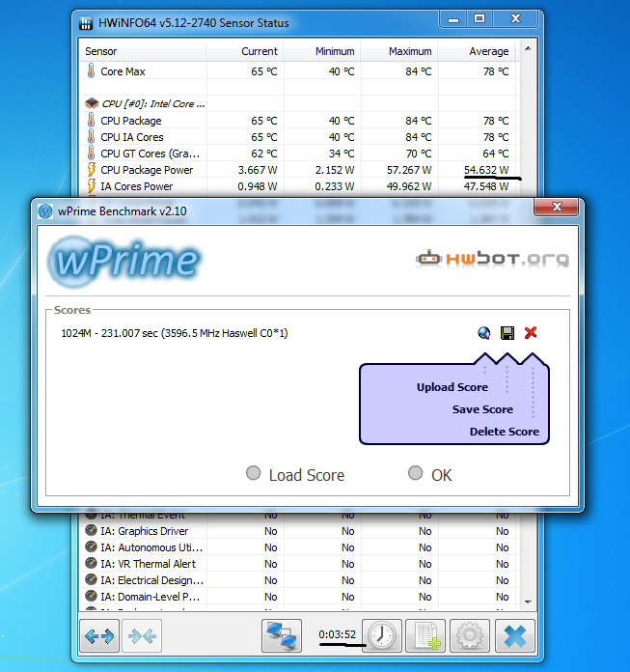
Task: Click the Maximum column header
Action: coord(398,51)
